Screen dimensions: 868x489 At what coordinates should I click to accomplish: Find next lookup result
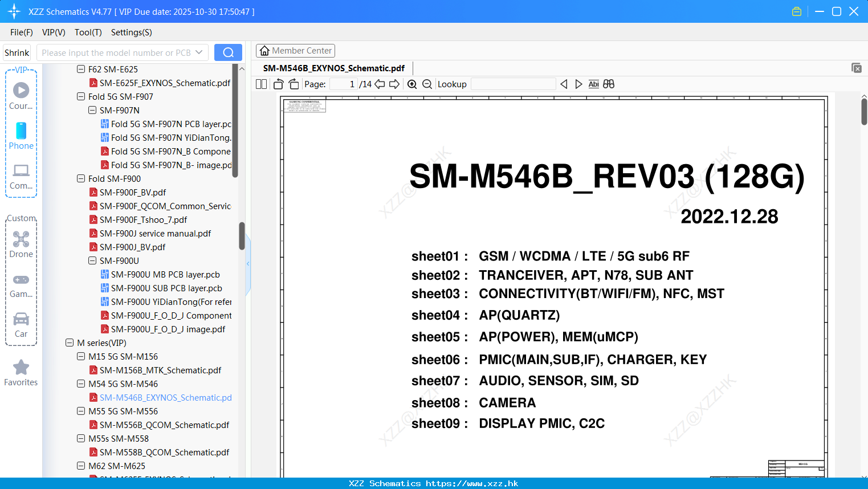(578, 84)
